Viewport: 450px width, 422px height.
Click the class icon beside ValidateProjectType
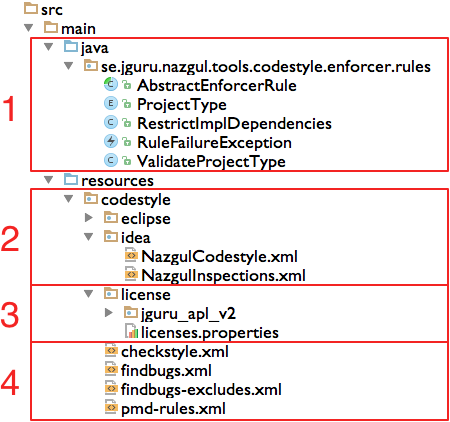pos(111,160)
